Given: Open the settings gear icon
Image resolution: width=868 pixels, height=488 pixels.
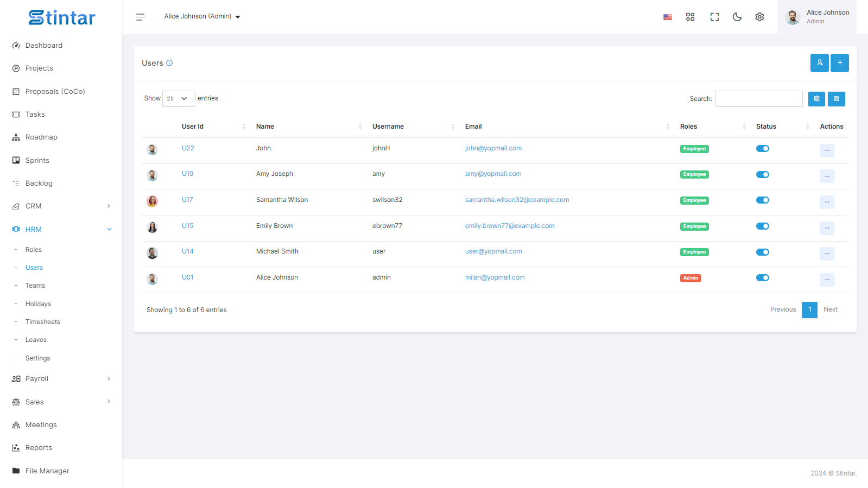Looking at the screenshot, I should 759,17.
